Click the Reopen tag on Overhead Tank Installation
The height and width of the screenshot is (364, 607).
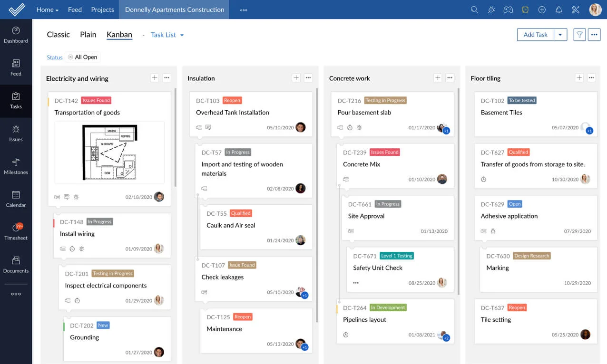(x=232, y=100)
